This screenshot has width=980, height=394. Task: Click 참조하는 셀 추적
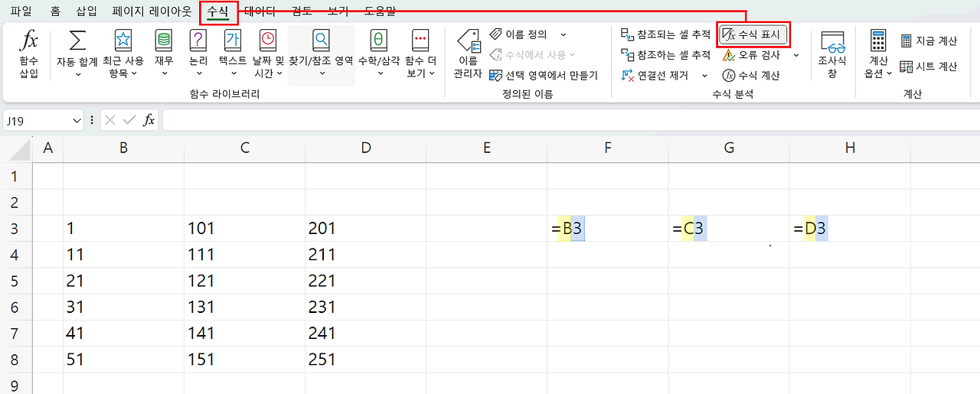point(665,55)
